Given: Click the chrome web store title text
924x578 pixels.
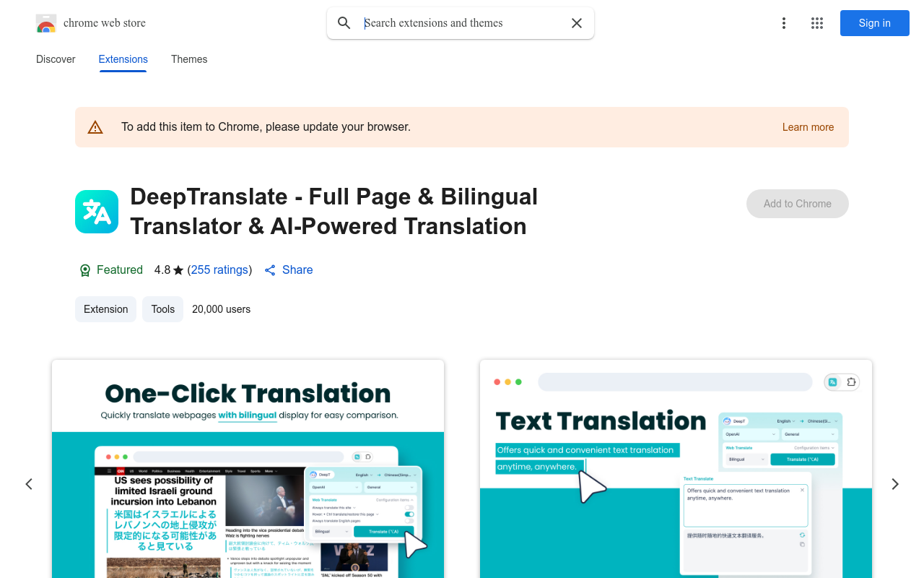Looking at the screenshot, I should pyautogui.click(x=105, y=23).
